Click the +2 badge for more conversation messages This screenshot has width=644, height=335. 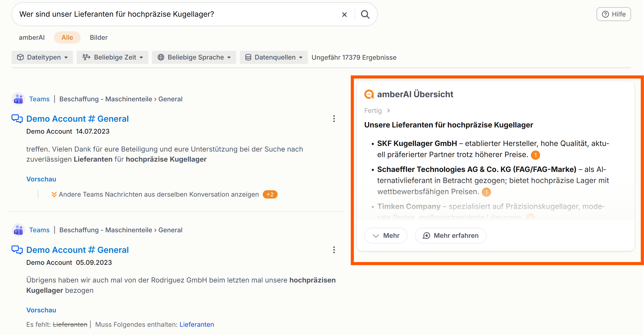[x=270, y=194]
